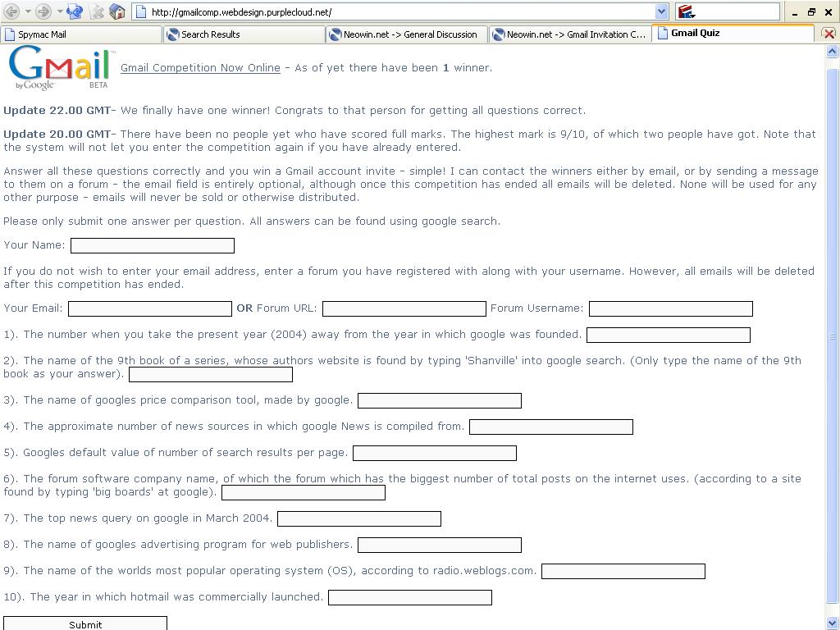Click the Gmail by Google logo
This screenshot has width=840, height=630.
(60, 69)
